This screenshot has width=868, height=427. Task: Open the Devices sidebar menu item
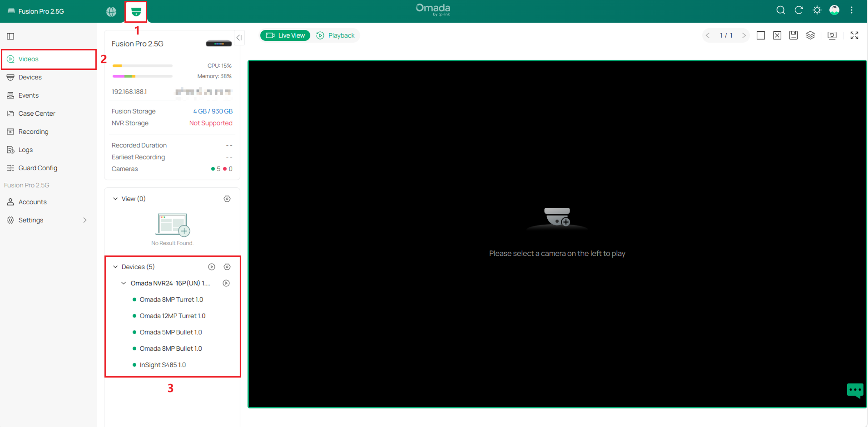[x=49, y=77]
